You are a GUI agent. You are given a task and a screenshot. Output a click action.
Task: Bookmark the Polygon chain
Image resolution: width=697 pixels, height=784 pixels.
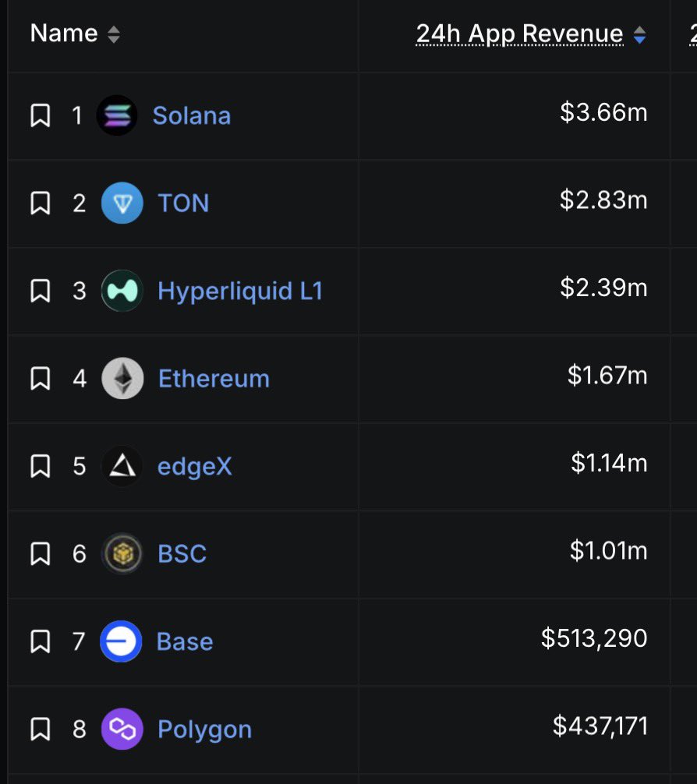(x=41, y=729)
